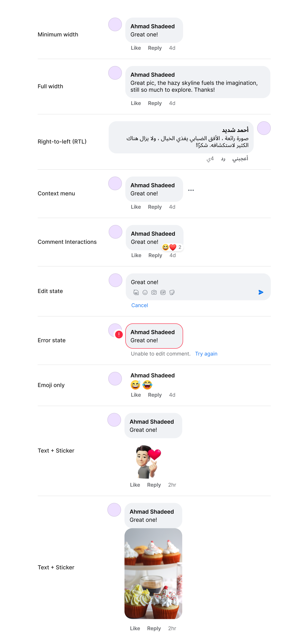Reply to the emoji-only comment
Screen dimensions: 308x644
click(x=155, y=395)
